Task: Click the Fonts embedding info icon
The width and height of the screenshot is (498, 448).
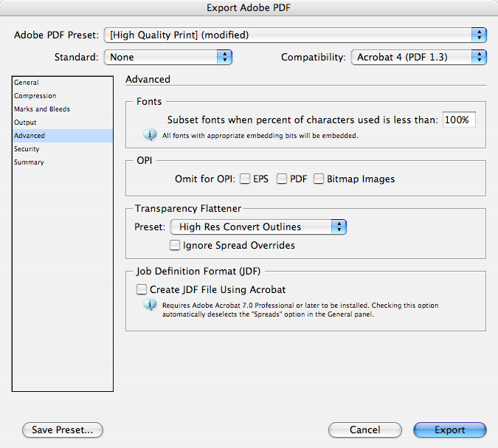Action: [x=150, y=134]
